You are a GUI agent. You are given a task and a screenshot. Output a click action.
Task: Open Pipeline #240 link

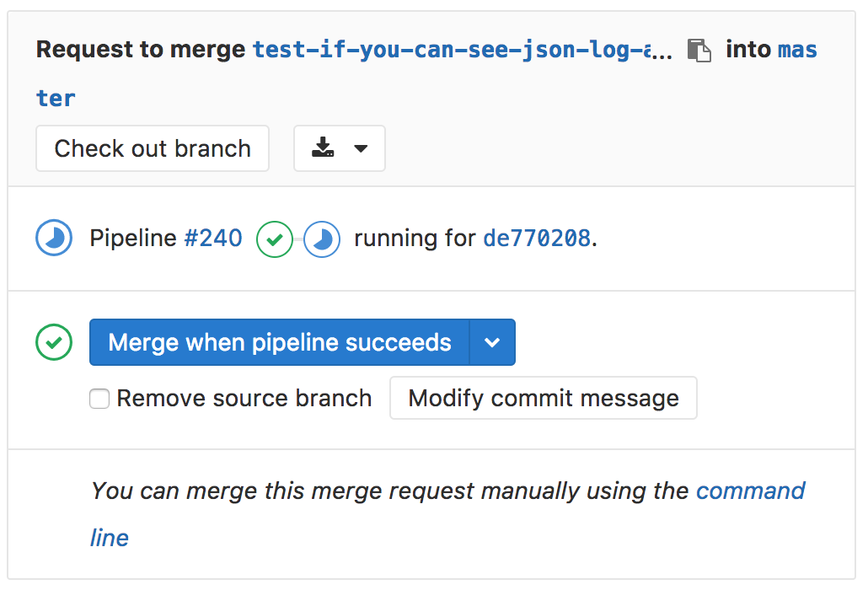pos(213,239)
